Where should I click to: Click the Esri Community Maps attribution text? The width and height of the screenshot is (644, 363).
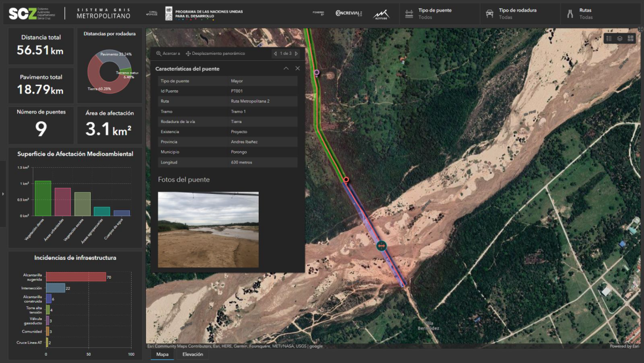tap(235, 346)
